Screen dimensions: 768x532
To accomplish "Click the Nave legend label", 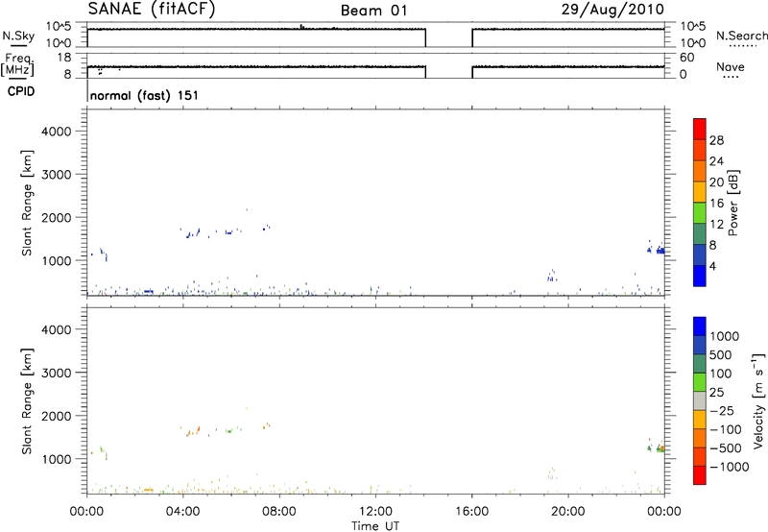I will tap(731, 67).
